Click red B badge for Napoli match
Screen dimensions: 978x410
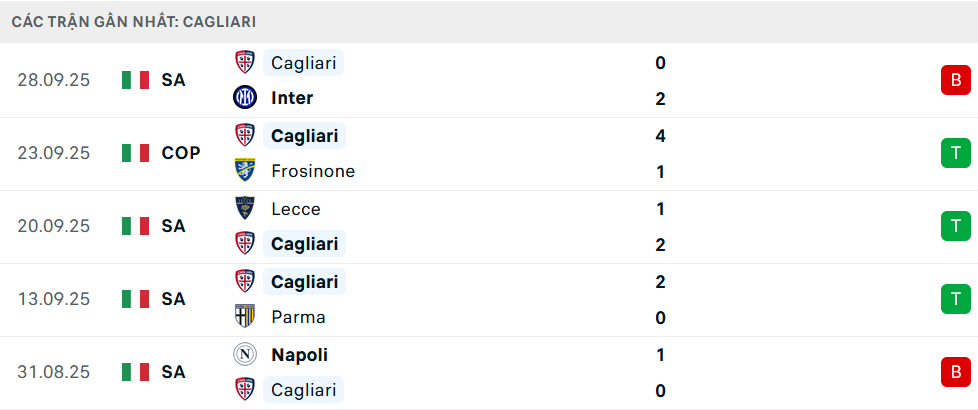click(955, 372)
